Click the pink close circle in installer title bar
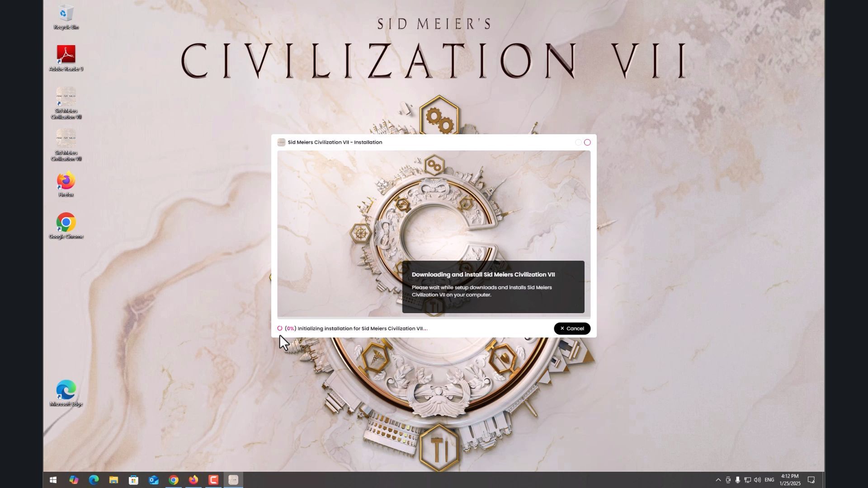Viewport: 868px width, 488px height. 587,142
